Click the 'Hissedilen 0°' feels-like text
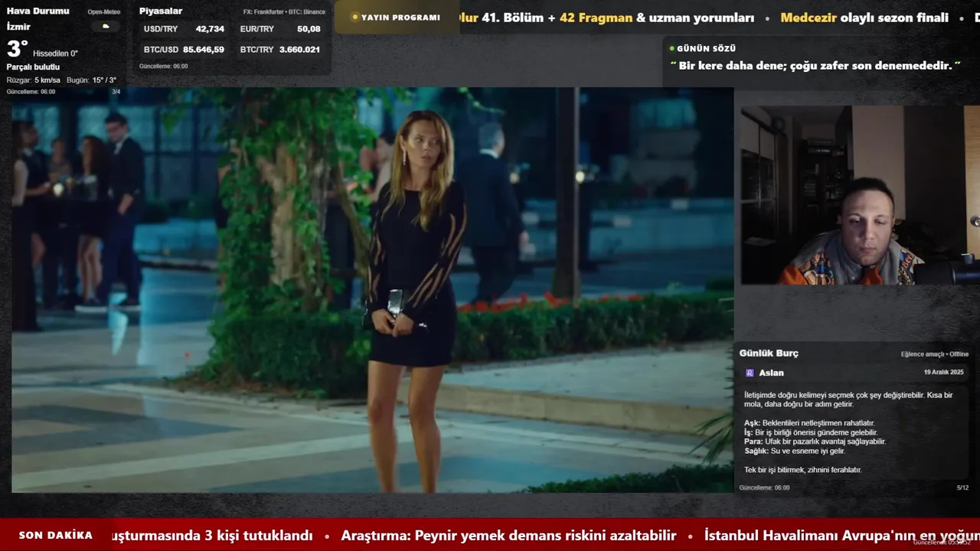The width and height of the screenshot is (980, 551). pyautogui.click(x=55, y=54)
